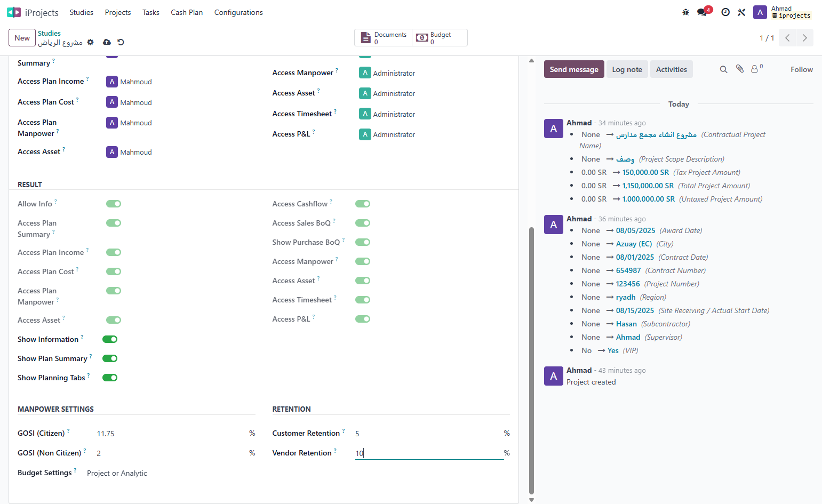Screen dimensions: 822x504
Task: Click the Customer Retention percentage field
Action: coord(429,434)
